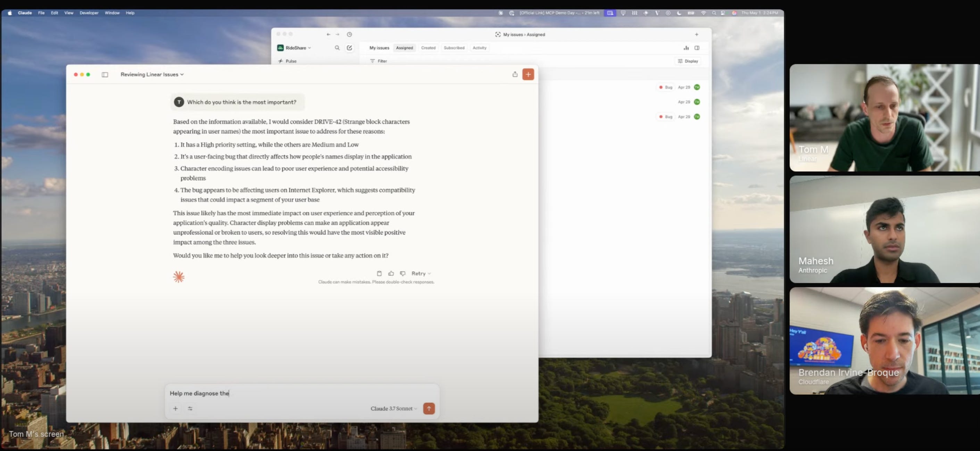Copy the response with the clipboard icon
This screenshot has width=980, height=451.
379,273
